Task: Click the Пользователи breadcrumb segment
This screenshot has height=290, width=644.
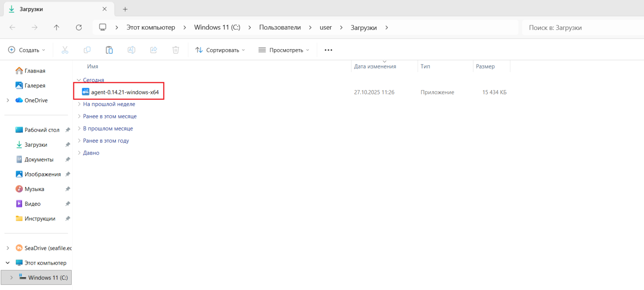Action: point(280,27)
